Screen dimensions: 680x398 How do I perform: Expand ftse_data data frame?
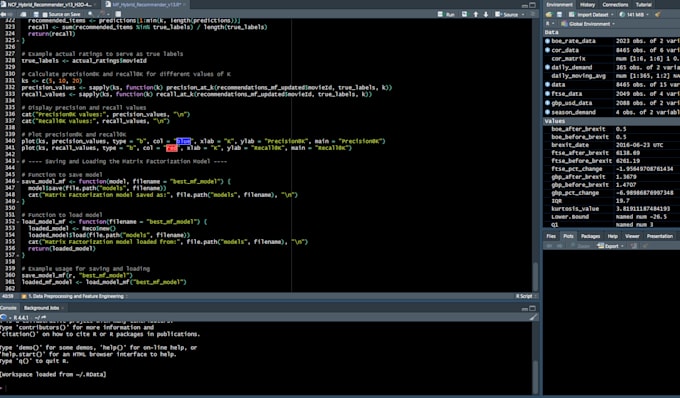tap(547, 94)
